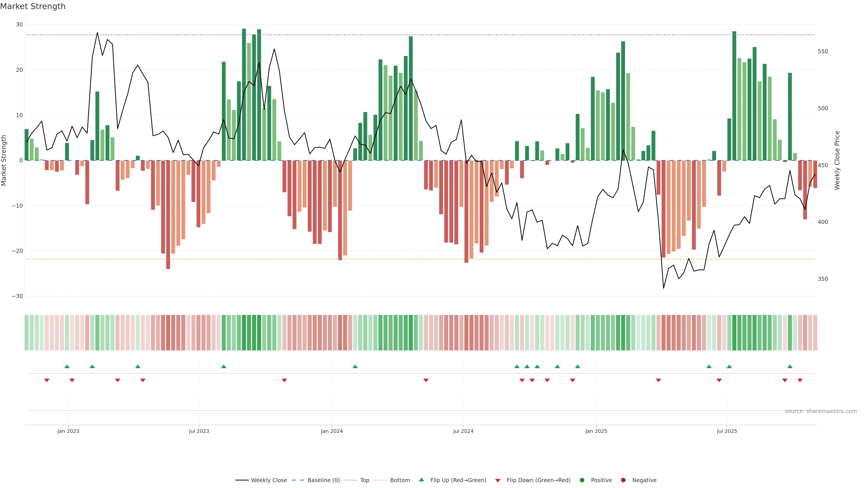
Task: Click the first red flip-down triangle marker
Action: pyautogui.click(x=47, y=380)
